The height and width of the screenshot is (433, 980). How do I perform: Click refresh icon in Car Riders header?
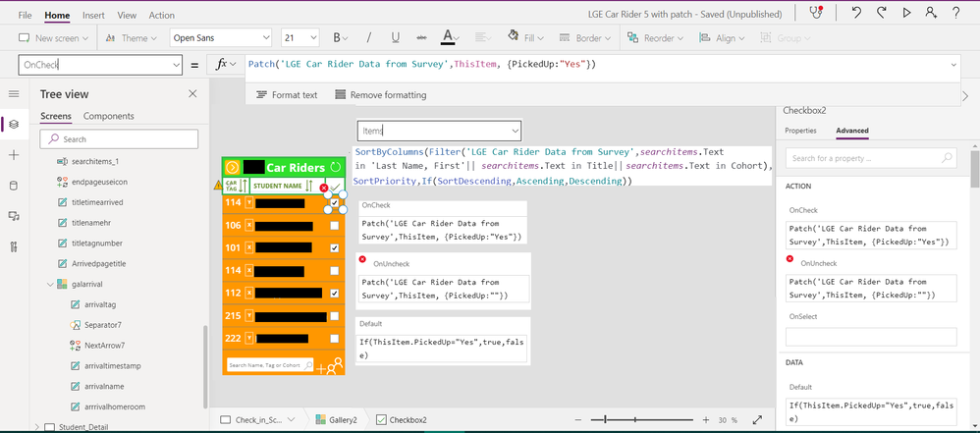336,167
